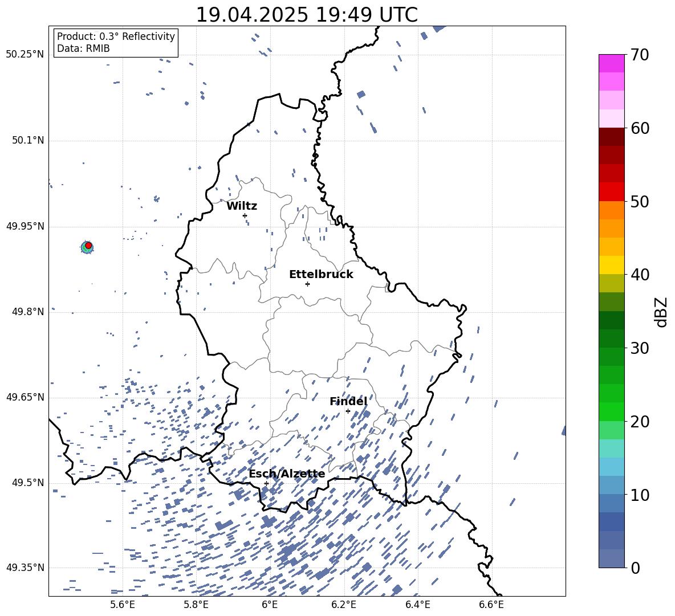The height and width of the screenshot is (616, 675).
Task: Click the 5.8°E longitude tick label
Action: 196,605
